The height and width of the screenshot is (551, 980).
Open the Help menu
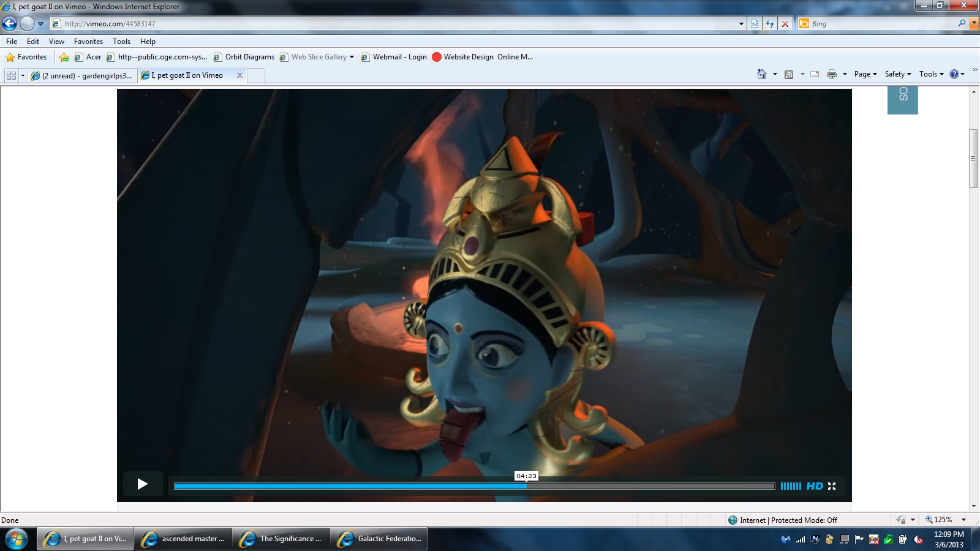[148, 42]
